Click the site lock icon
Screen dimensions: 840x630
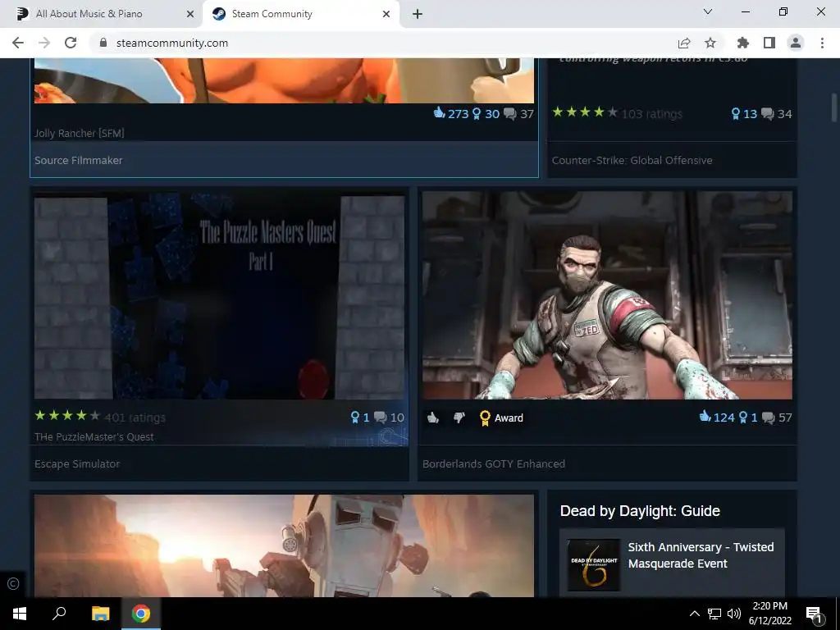coord(103,43)
